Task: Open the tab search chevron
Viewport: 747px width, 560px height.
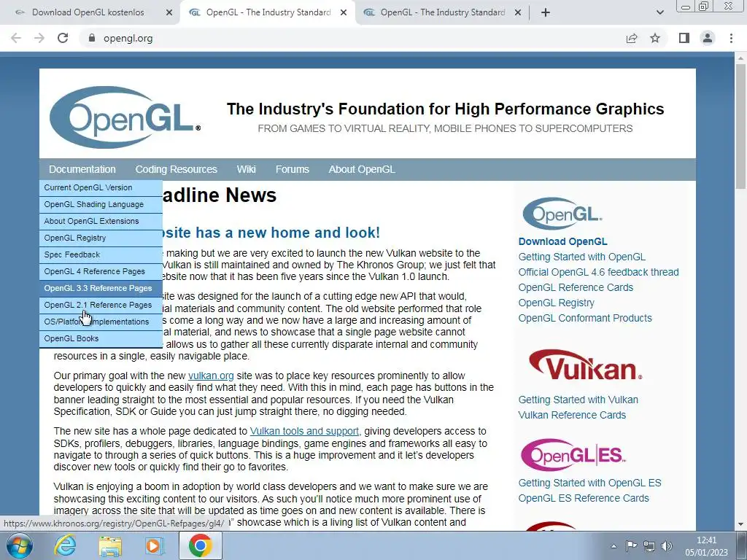Action: [659, 12]
